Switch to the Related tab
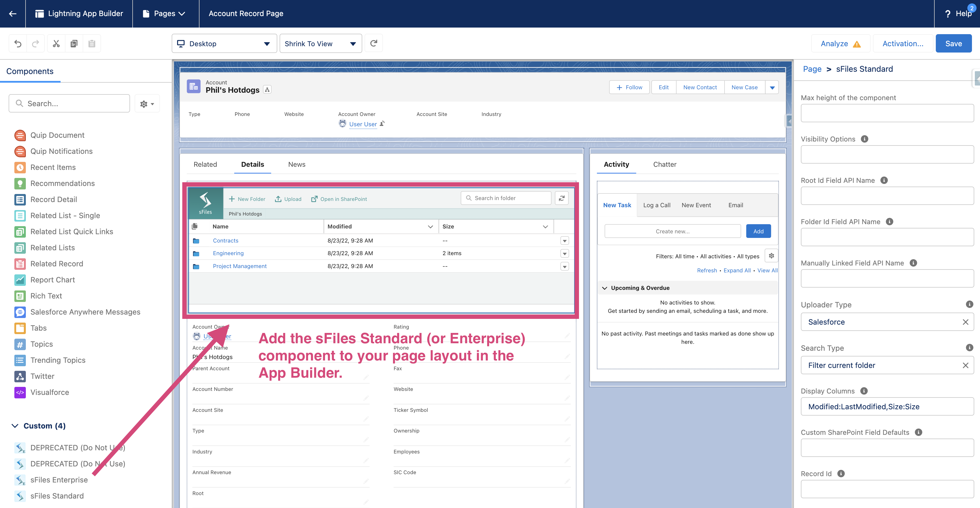 click(205, 164)
